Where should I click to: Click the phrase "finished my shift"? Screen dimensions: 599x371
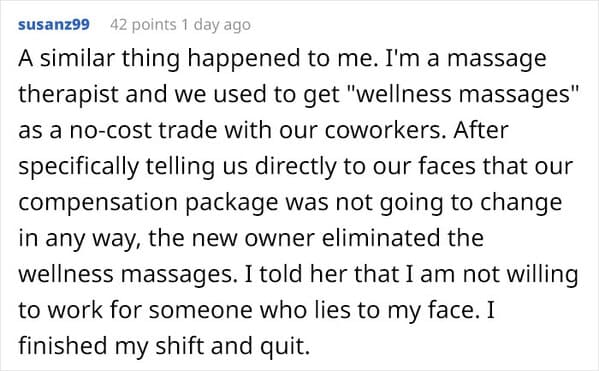click(111, 346)
